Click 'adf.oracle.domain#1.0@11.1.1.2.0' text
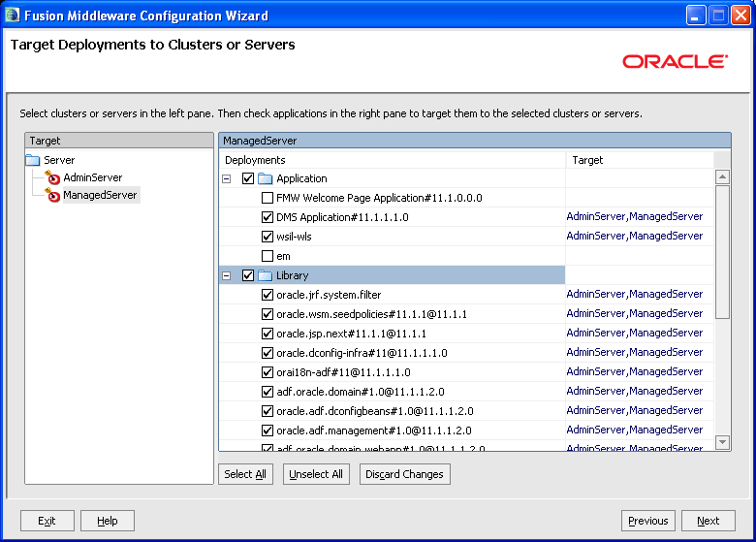Screen dimensions: 756x542 (x=361, y=392)
